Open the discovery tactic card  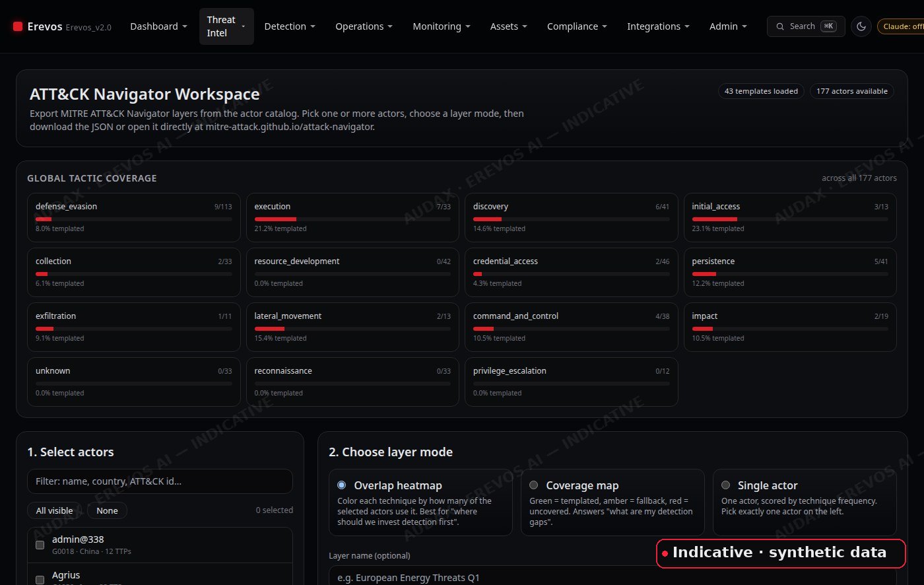(x=572, y=217)
